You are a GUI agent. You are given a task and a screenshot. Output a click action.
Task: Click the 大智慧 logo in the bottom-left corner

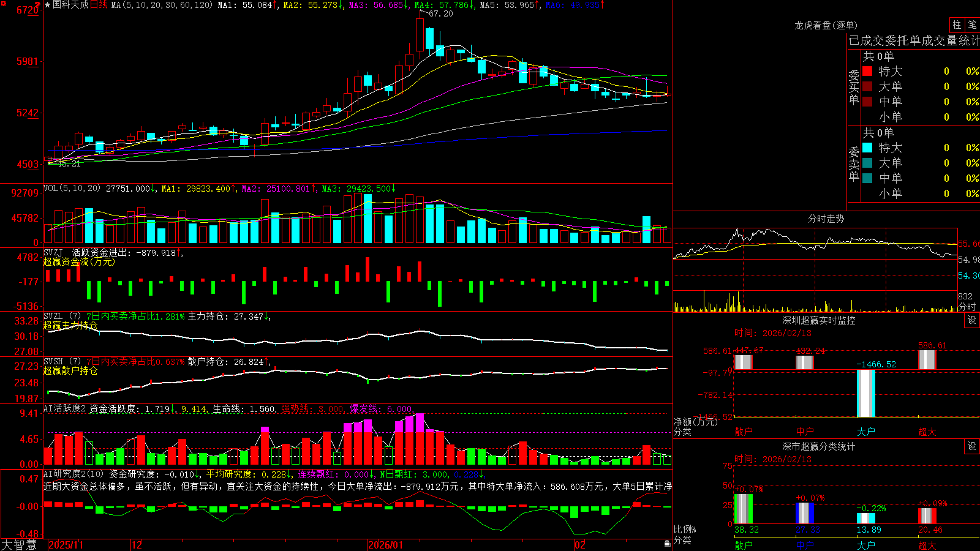19,545
